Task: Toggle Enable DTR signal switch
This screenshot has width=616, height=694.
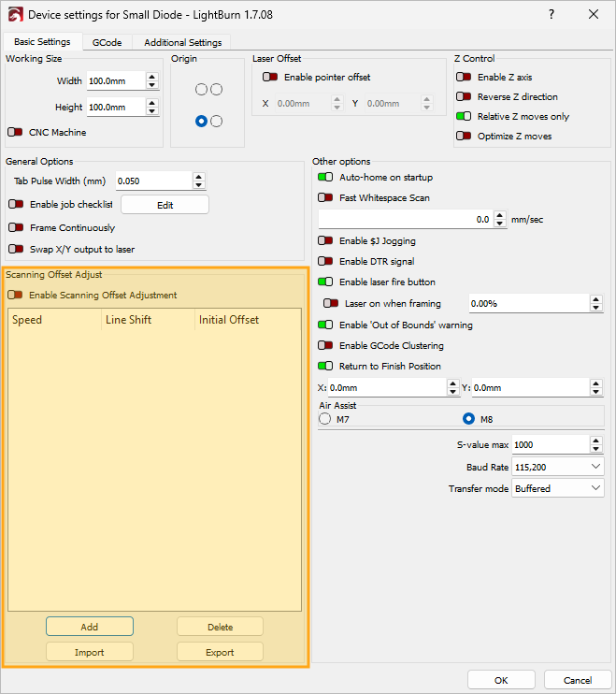Action: click(x=325, y=261)
